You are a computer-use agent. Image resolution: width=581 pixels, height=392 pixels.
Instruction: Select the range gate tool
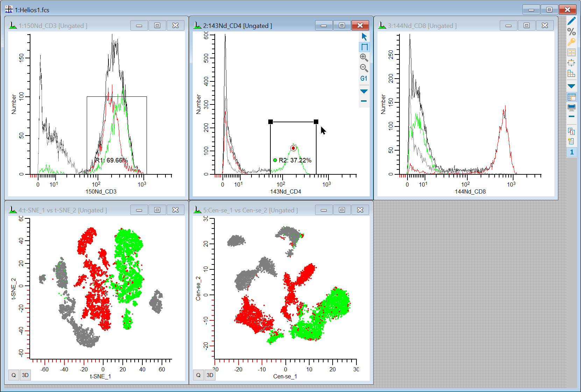(364, 47)
